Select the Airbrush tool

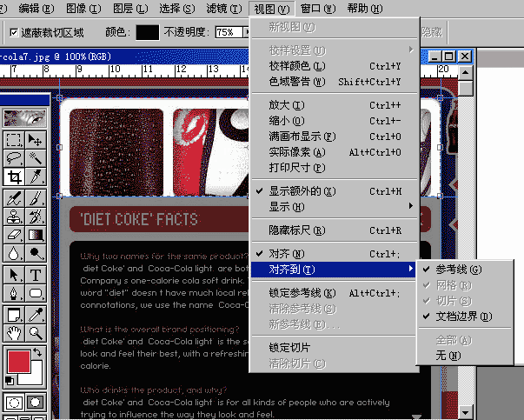point(14,198)
